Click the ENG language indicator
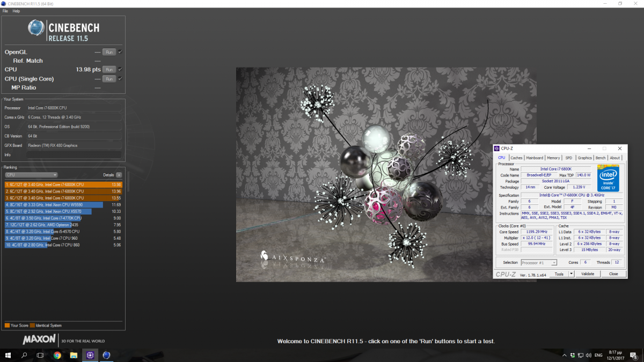 (598, 355)
